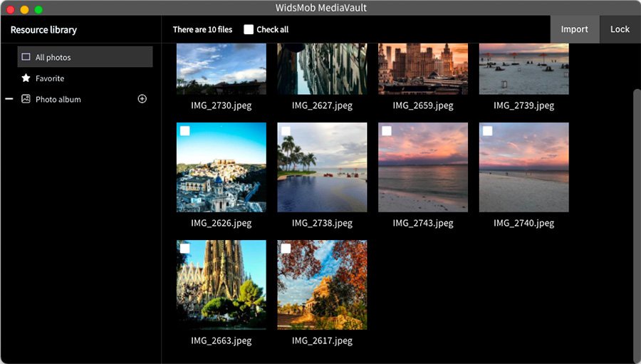Select checkbox on IMG_2617.jpeg thumbnail

click(x=286, y=249)
